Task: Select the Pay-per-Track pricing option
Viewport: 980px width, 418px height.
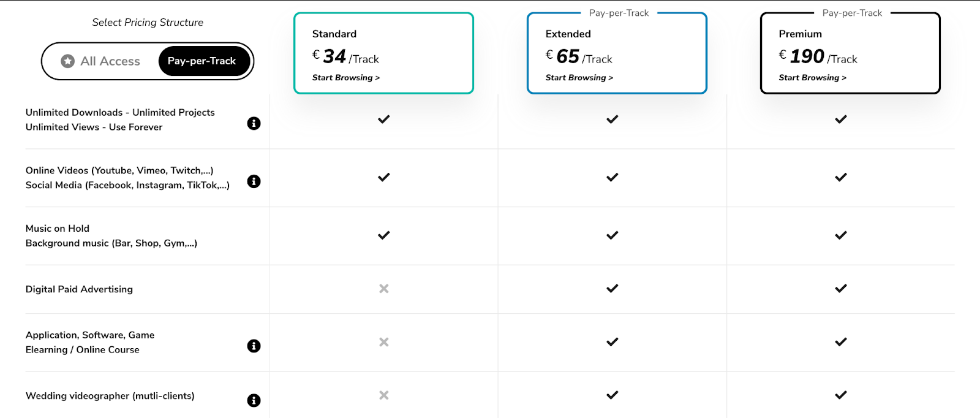Action: (202, 61)
